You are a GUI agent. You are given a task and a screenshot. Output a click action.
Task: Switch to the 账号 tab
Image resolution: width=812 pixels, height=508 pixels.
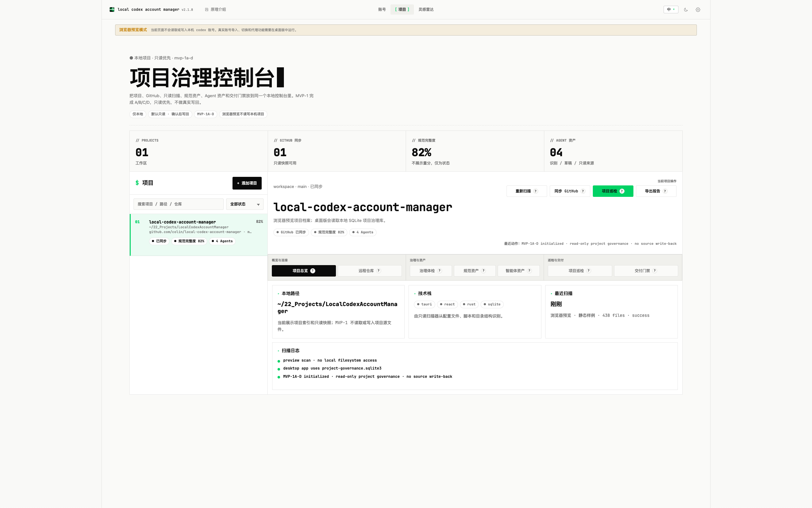pos(382,10)
